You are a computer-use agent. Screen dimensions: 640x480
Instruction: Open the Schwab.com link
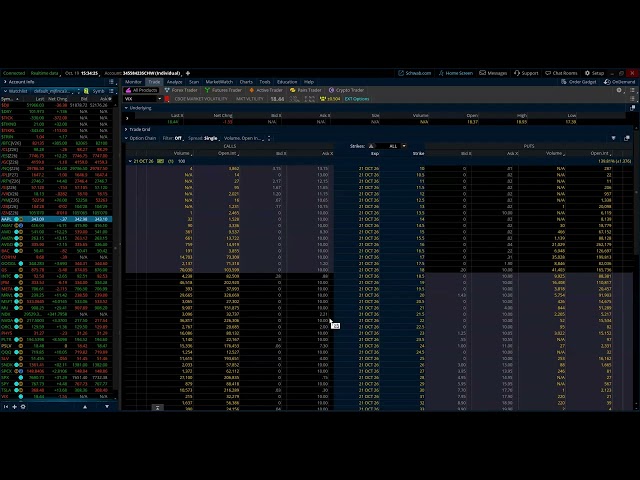[415, 73]
